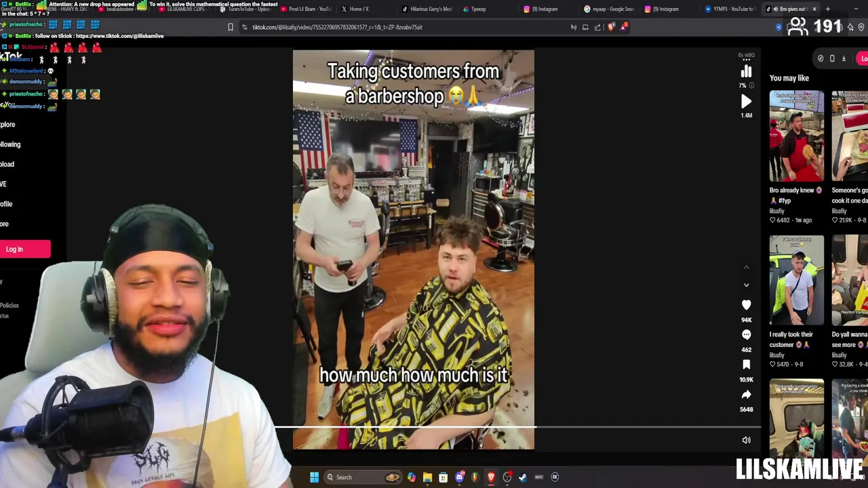Open Steam from the taskbar

(523, 477)
